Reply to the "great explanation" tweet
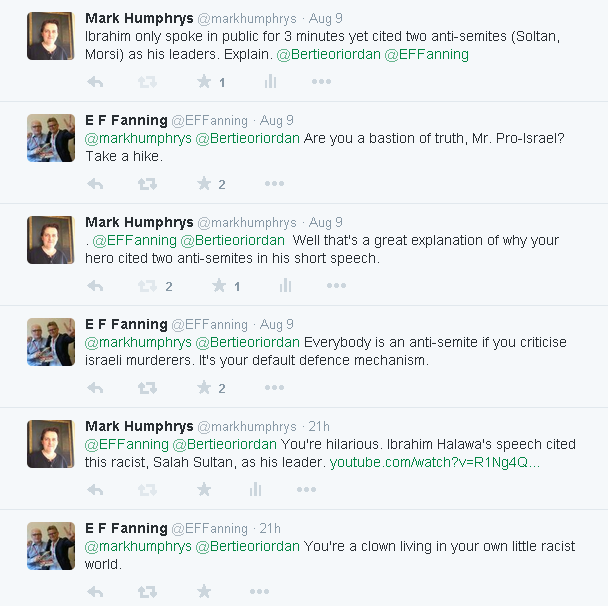This screenshot has width=608, height=606. (x=95, y=286)
